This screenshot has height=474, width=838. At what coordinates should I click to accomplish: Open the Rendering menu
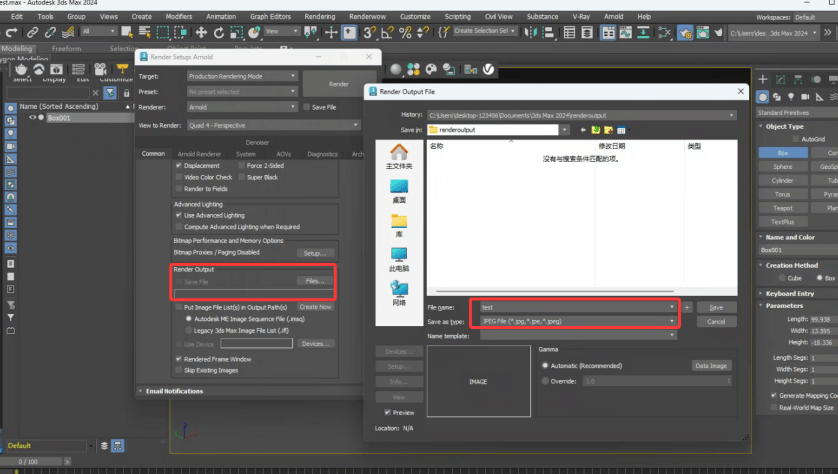click(320, 17)
